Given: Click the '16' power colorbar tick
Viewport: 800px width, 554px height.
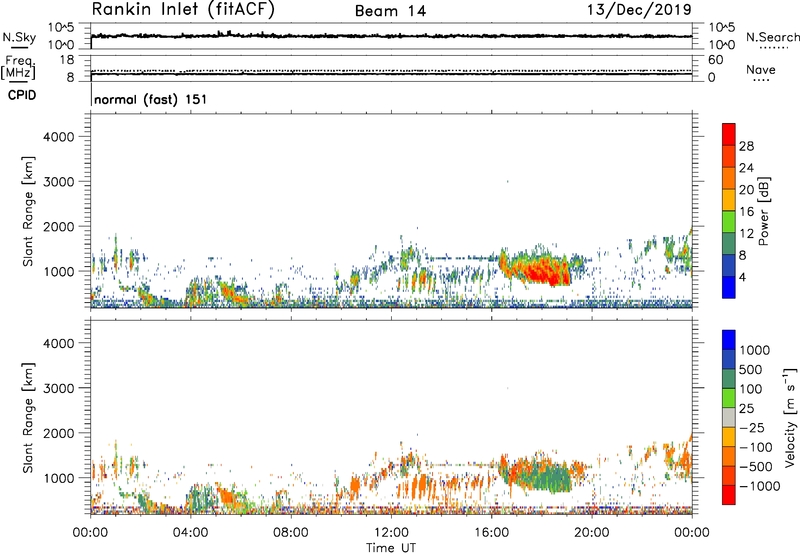Looking at the screenshot, I should (x=746, y=212).
